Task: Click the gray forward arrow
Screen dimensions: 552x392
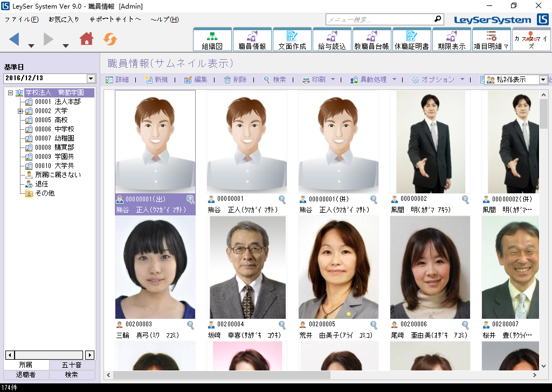Action: click(48, 39)
